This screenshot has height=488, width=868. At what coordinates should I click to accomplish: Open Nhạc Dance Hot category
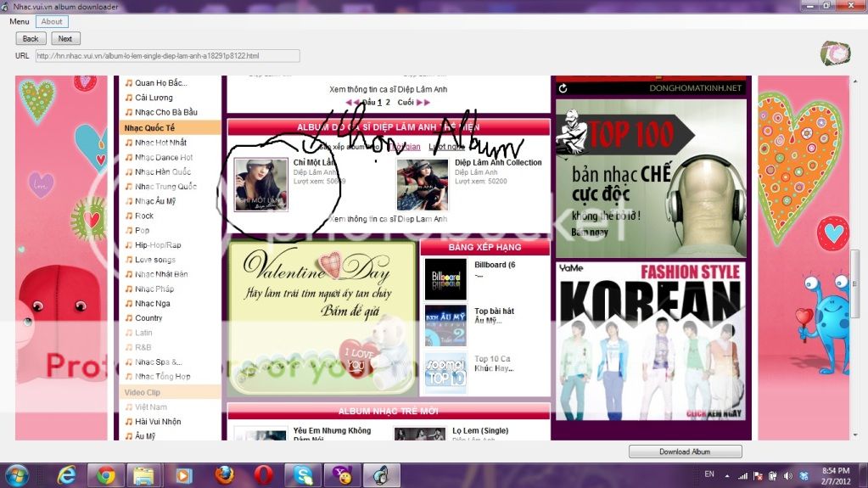(164, 157)
